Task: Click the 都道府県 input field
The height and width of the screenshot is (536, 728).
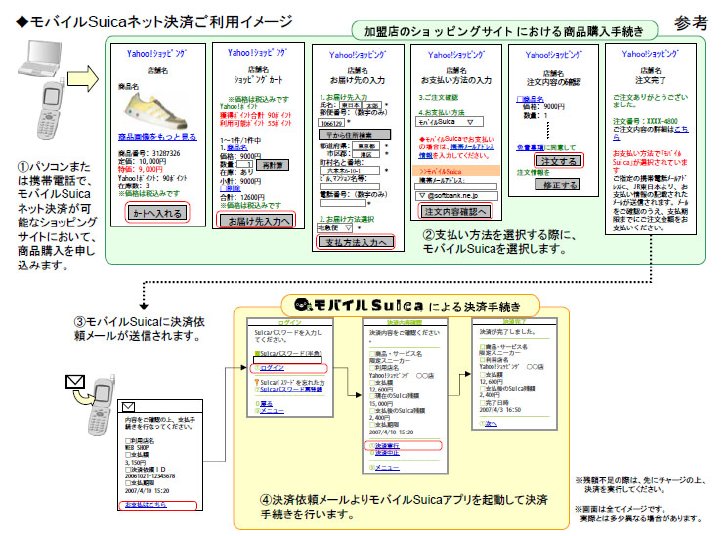Action: 366,146
